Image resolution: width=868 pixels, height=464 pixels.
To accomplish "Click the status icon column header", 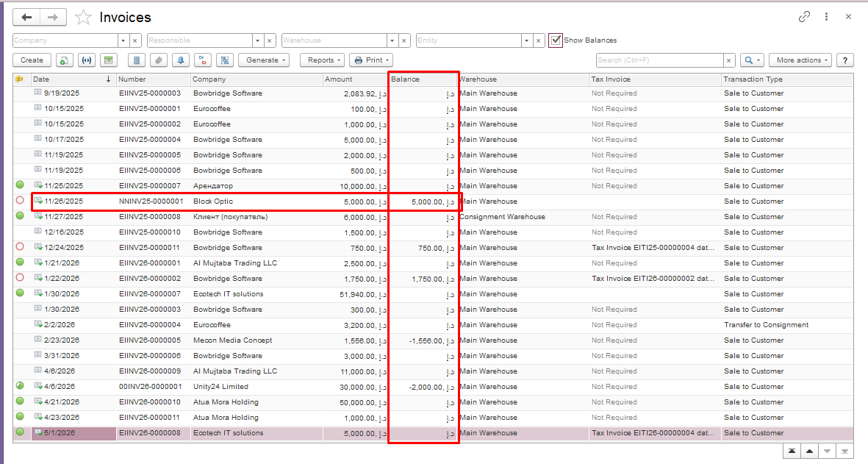I will (x=21, y=79).
